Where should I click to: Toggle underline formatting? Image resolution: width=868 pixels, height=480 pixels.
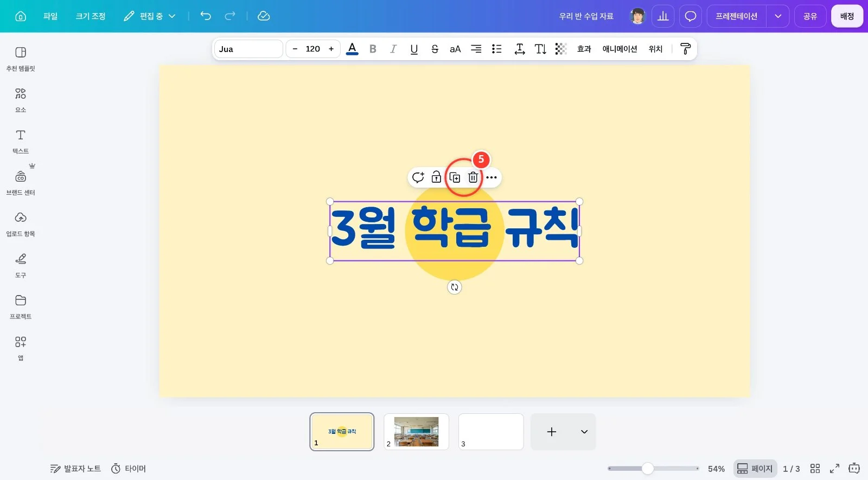(414, 49)
